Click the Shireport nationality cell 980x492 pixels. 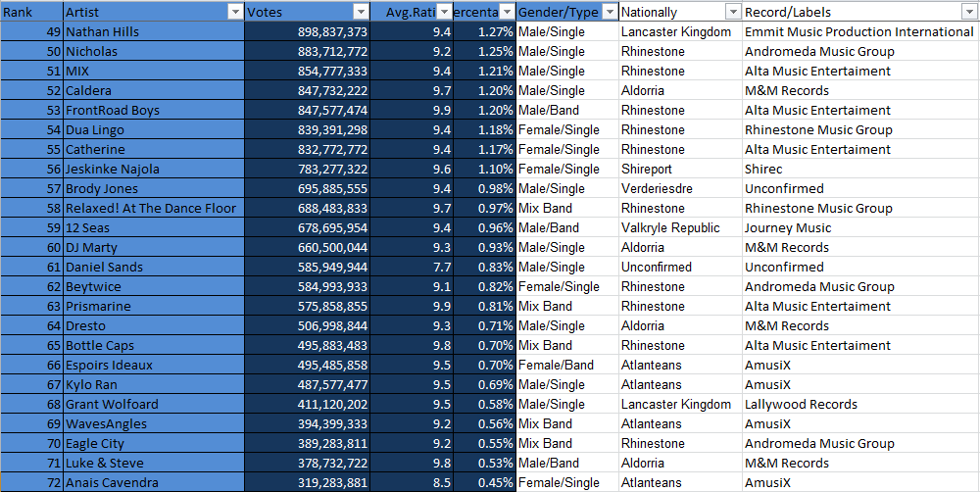681,169
